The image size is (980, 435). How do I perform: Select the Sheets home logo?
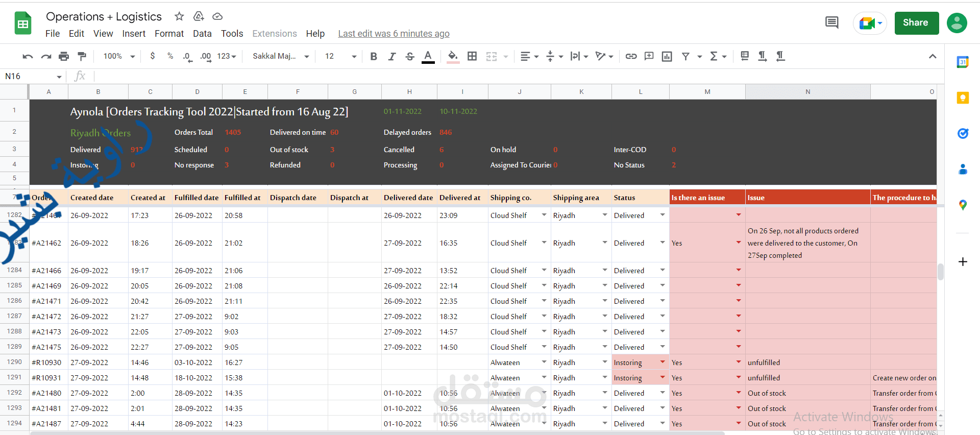click(x=23, y=23)
